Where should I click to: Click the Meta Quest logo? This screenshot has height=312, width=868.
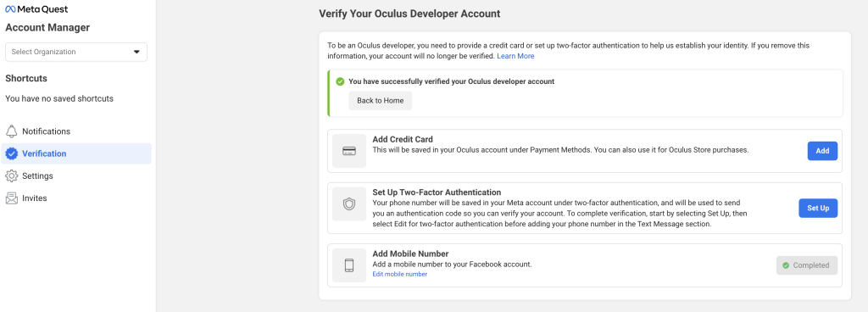[36, 9]
